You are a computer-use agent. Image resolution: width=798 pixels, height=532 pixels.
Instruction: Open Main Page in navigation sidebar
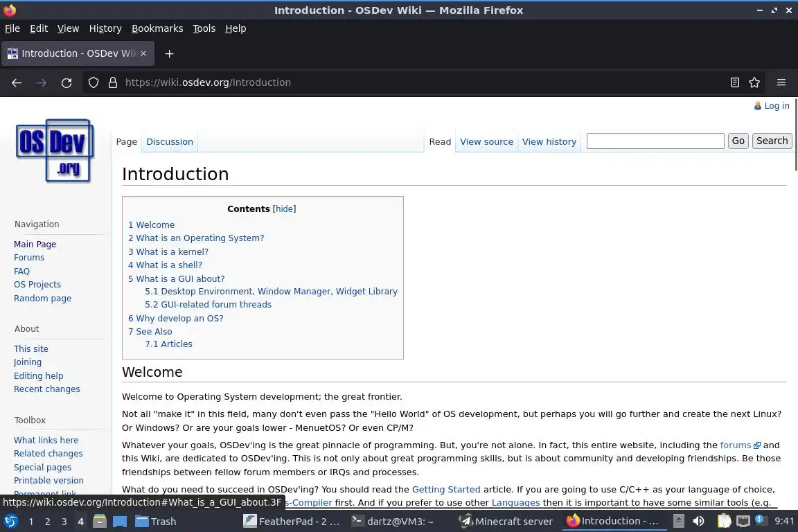click(35, 244)
